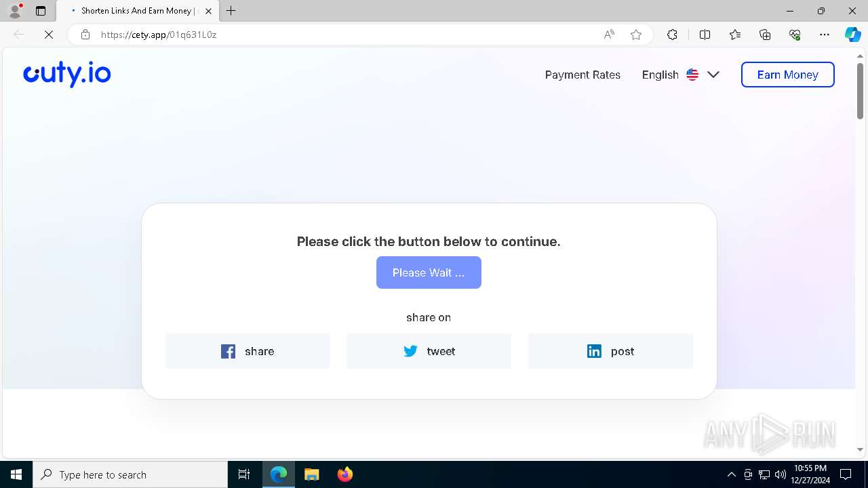Activate Read Aloud in address bar
868x488 pixels.
(x=609, y=35)
